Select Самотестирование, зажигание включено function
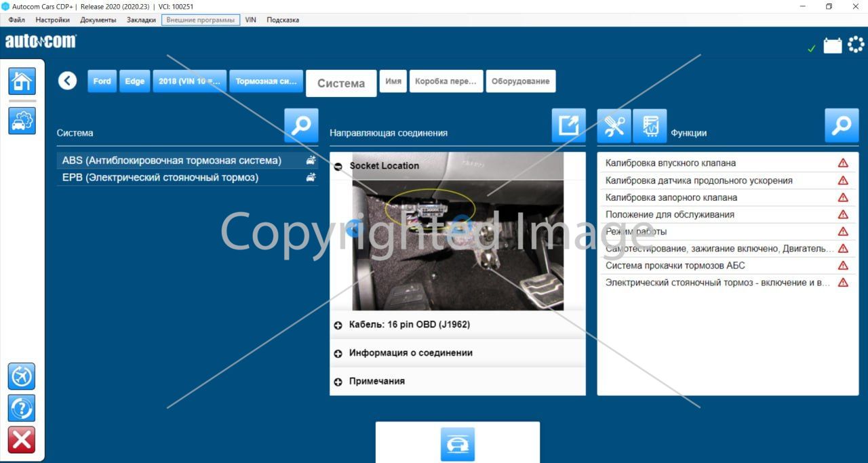Viewport: 868px width, 463px height. click(x=727, y=249)
